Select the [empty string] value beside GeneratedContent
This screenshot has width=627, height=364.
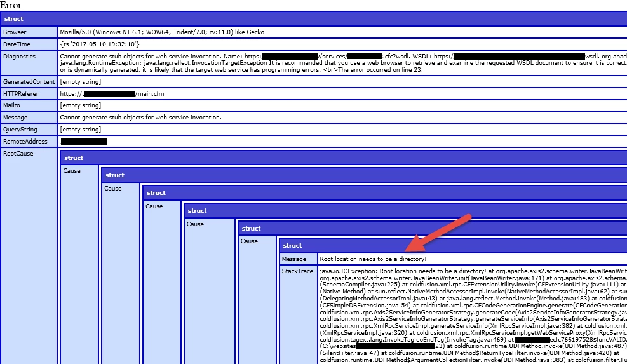(81, 81)
